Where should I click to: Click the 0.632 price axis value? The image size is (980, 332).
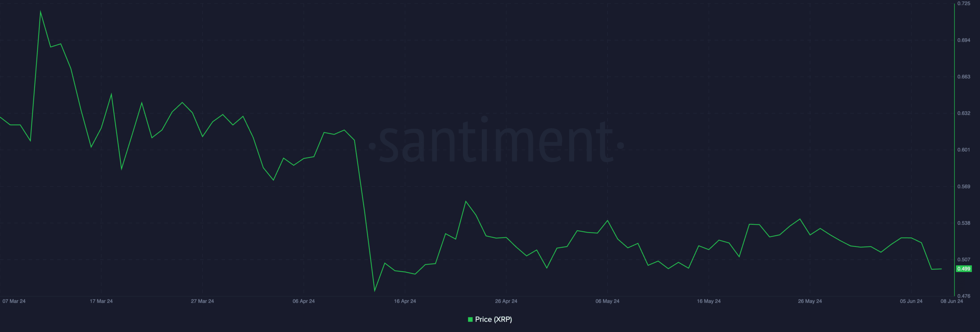click(x=964, y=113)
